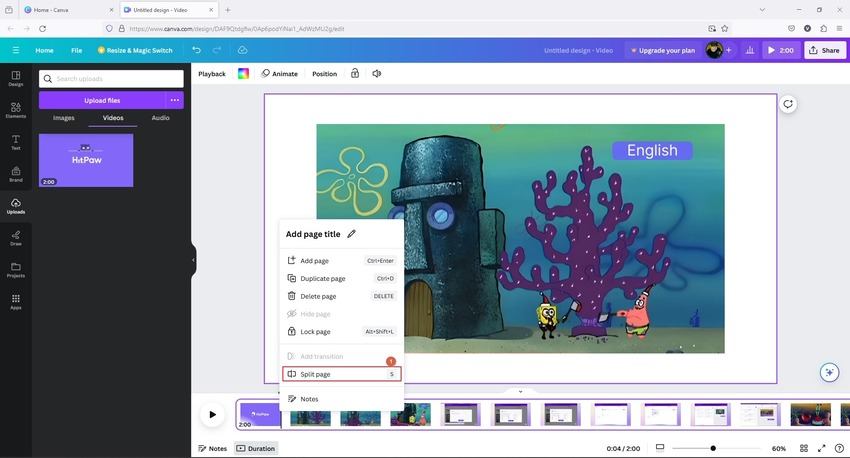
Task: Open the Projects sidebar panel
Action: (16, 270)
